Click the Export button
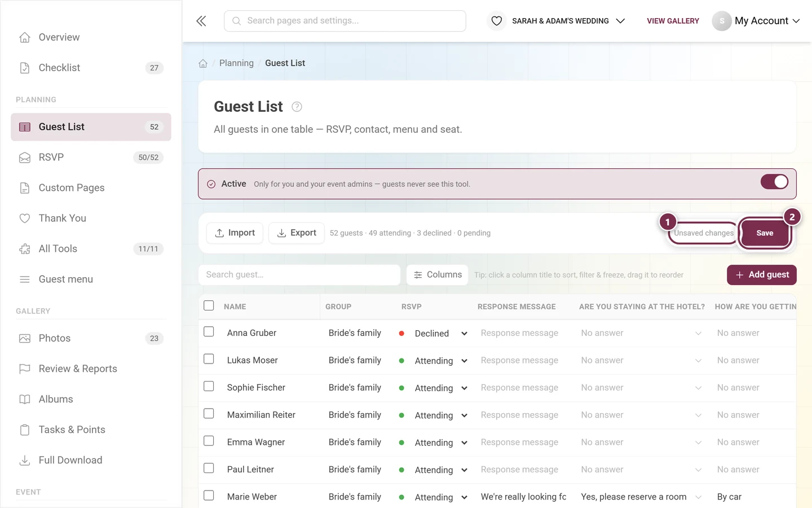The width and height of the screenshot is (812, 508). tap(297, 233)
